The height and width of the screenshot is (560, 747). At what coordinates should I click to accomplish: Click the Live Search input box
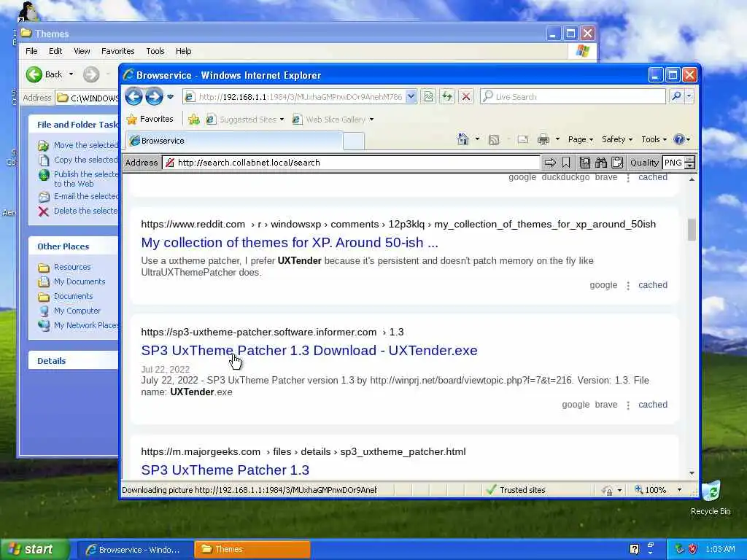[573, 97]
